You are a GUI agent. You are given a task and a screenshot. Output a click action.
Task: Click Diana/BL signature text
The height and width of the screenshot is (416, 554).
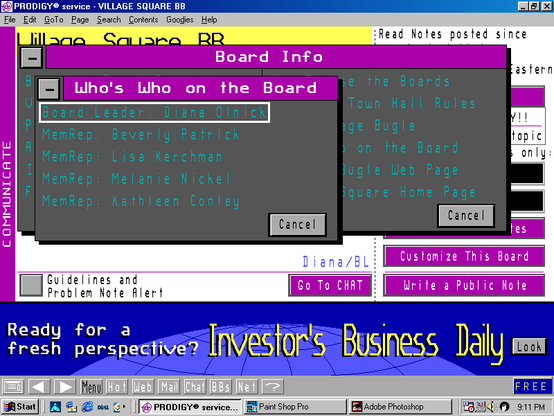[x=335, y=262]
